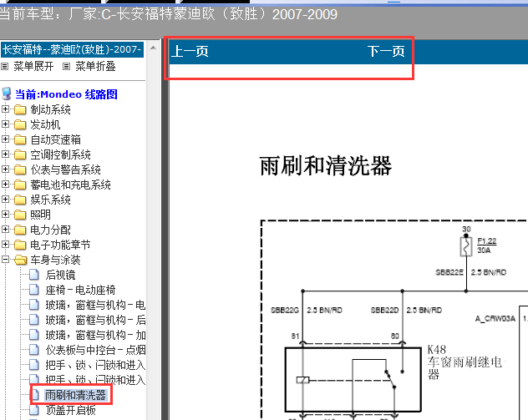The width and height of the screenshot is (528, 420).
Task: Open the selected 雨刷和清洗器 page
Action: coord(76,395)
